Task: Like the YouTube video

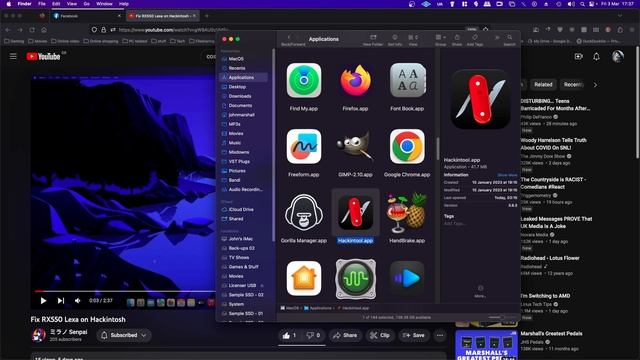Action: click(x=289, y=336)
